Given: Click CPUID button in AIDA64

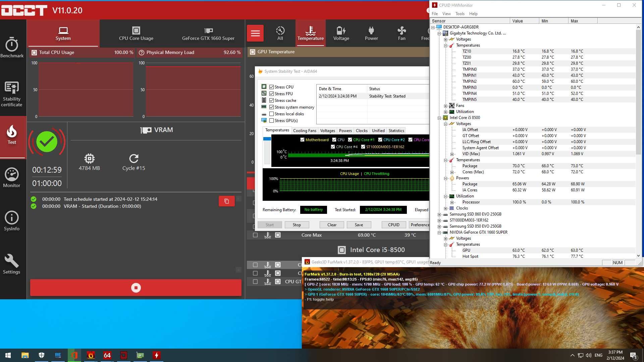Looking at the screenshot, I should [393, 225].
